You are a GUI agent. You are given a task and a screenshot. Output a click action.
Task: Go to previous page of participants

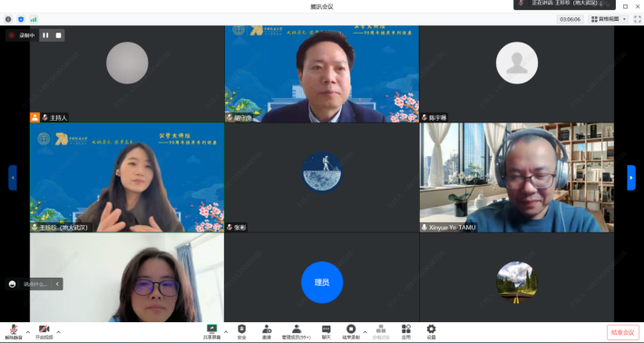pos(13,178)
